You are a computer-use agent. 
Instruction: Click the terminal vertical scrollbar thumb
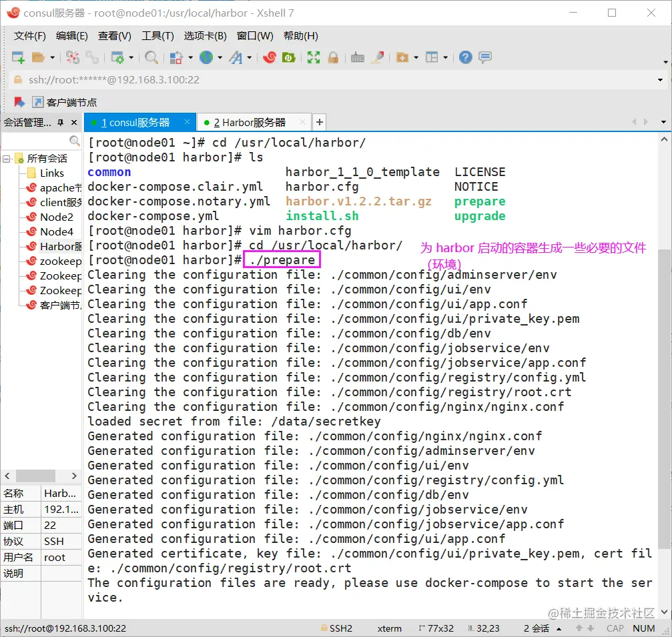(664, 398)
